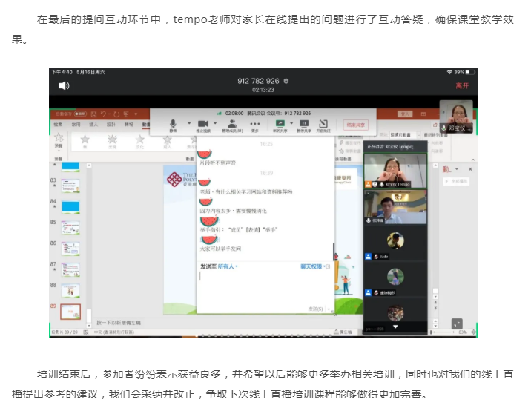Click the 结束共享 end sharing button

pyautogui.click(x=355, y=125)
